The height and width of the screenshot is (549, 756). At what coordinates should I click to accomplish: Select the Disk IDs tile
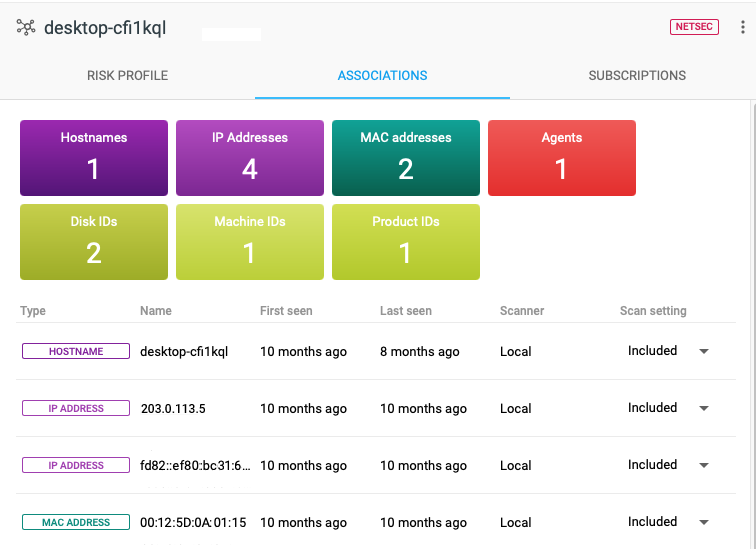[x=94, y=242]
